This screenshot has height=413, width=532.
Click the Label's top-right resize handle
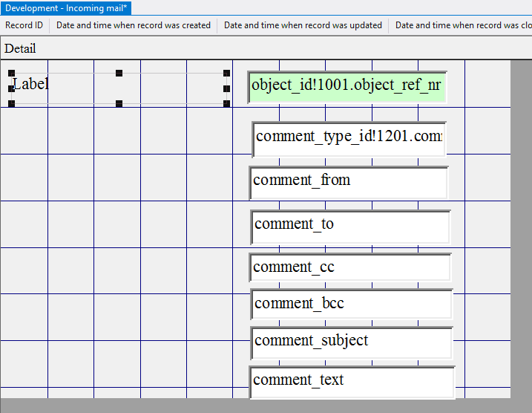[227, 74]
